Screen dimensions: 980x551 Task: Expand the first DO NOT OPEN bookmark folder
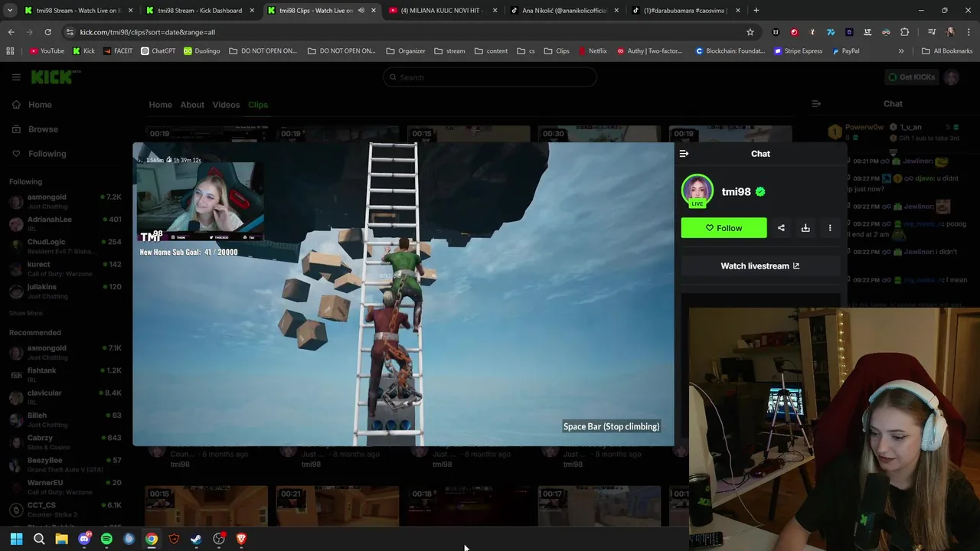coord(263,51)
